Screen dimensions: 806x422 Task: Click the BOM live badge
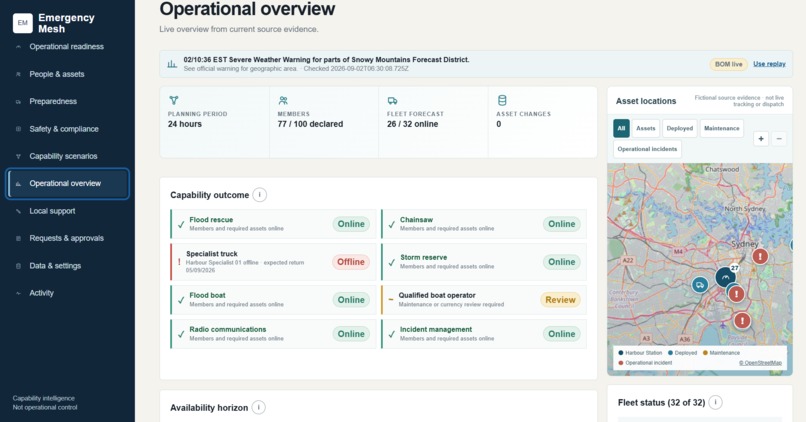728,64
